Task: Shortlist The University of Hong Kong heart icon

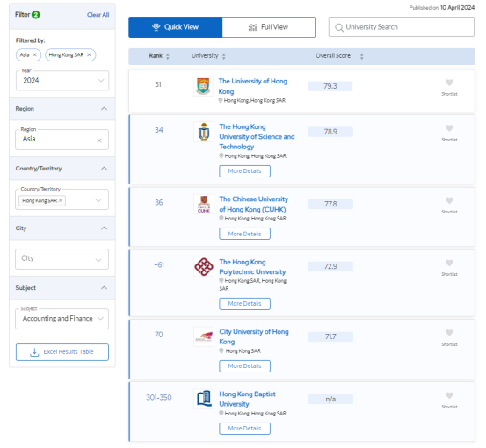Action: [449, 83]
